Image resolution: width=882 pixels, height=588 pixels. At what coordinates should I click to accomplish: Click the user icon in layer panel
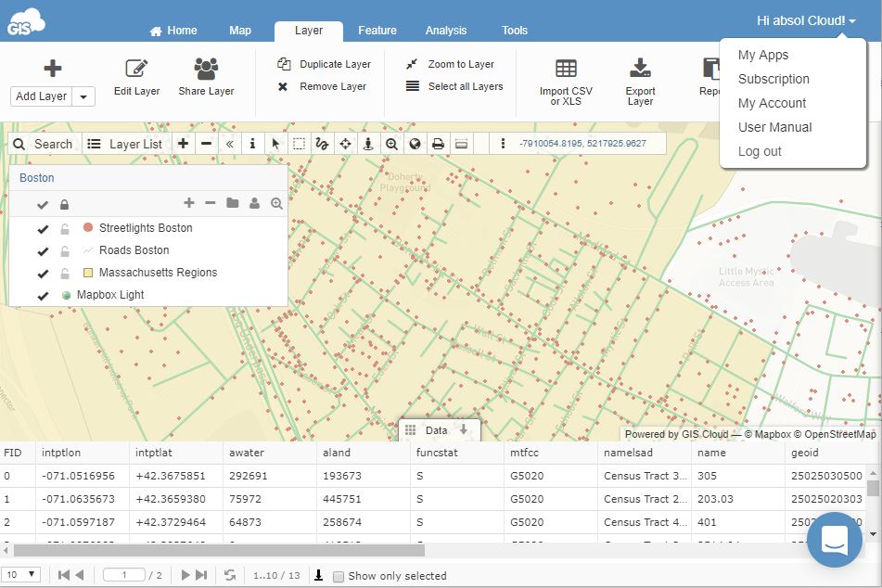click(x=254, y=202)
